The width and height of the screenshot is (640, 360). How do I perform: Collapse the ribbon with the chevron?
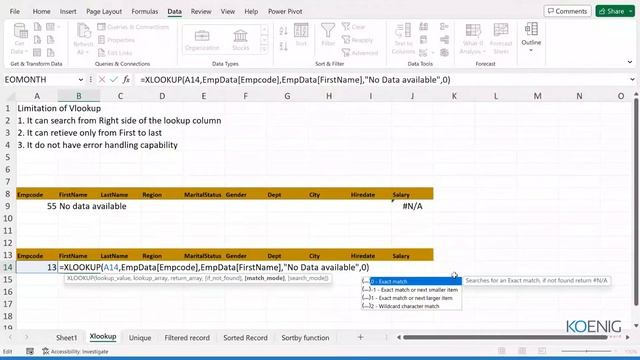(x=630, y=62)
